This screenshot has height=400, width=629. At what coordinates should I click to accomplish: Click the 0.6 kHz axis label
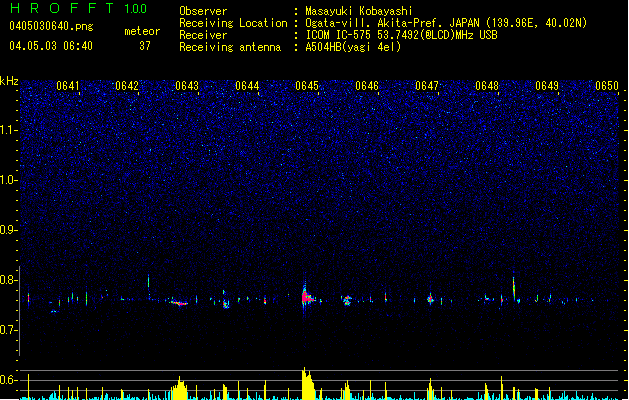point(8,380)
